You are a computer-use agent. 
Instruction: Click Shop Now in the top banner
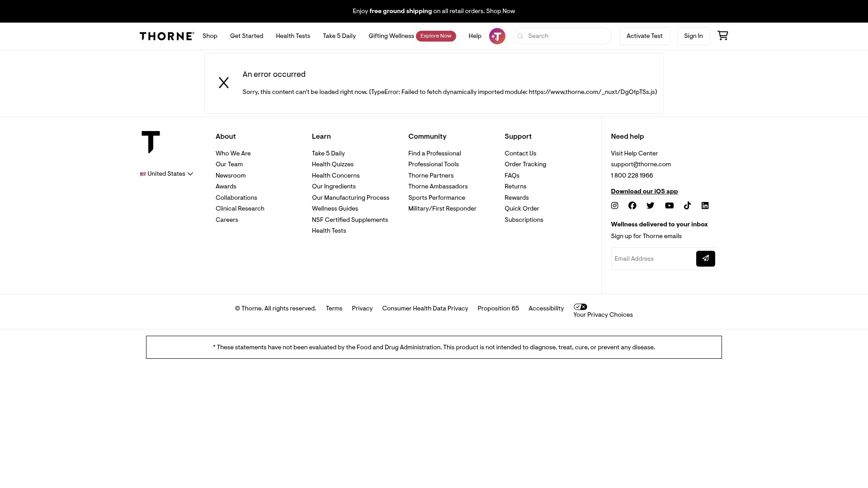[x=500, y=11]
